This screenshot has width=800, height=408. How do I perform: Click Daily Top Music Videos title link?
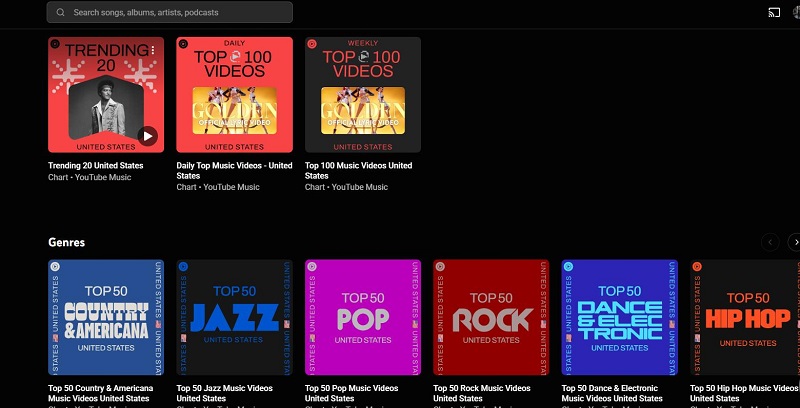pos(234,170)
